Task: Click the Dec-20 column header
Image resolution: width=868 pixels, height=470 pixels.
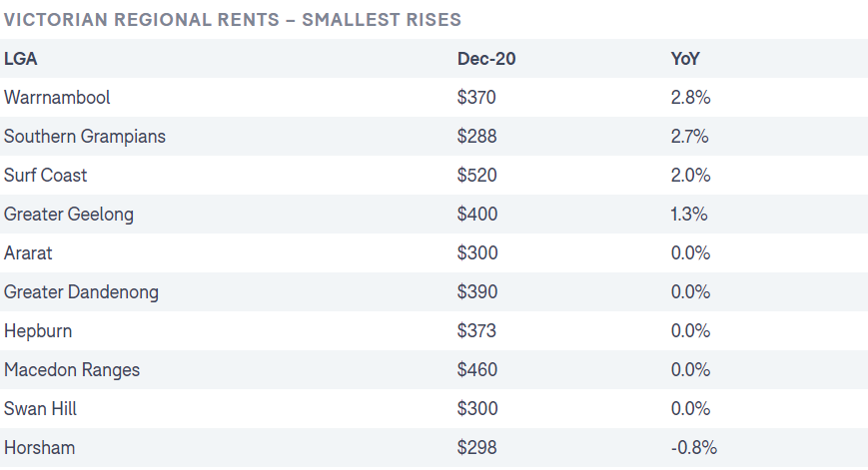Action: [486, 59]
